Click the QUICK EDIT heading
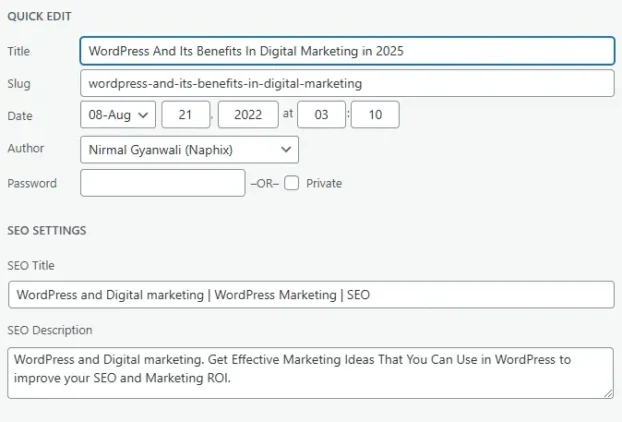This screenshot has height=422, width=622. [39, 16]
